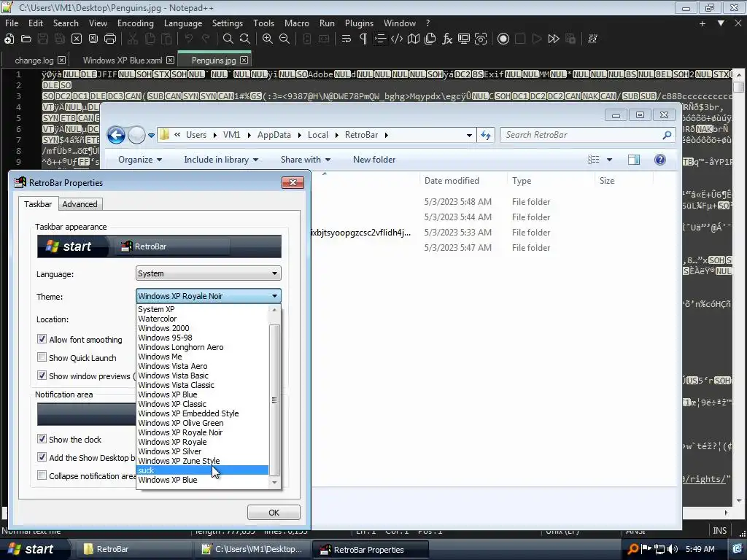Expand Include in library dropdown
Image resolution: width=747 pixels, height=560 pixels.
221,160
